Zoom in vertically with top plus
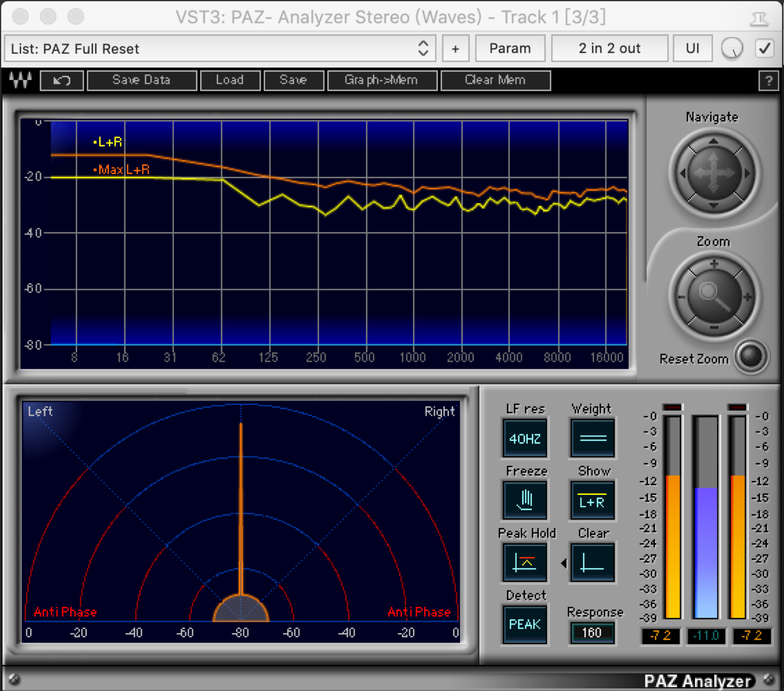 click(x=714, y=264)
